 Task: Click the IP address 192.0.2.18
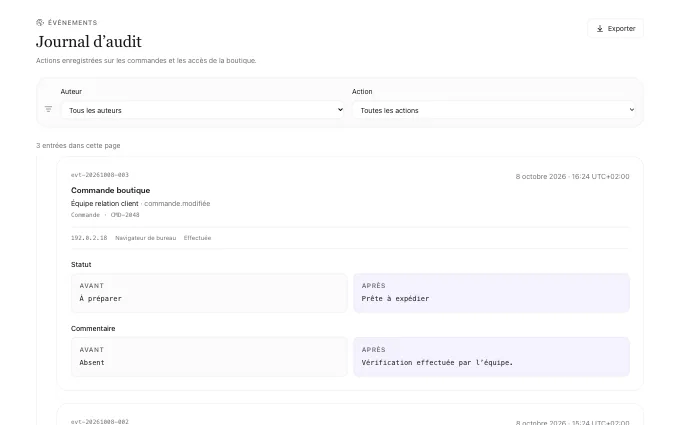coord(89,238)
